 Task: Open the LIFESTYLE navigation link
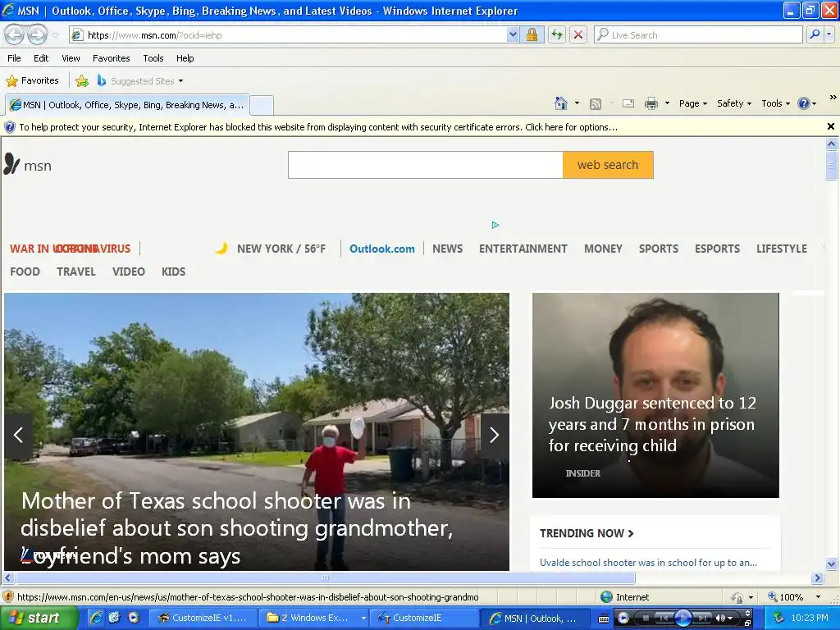(782, 249)
